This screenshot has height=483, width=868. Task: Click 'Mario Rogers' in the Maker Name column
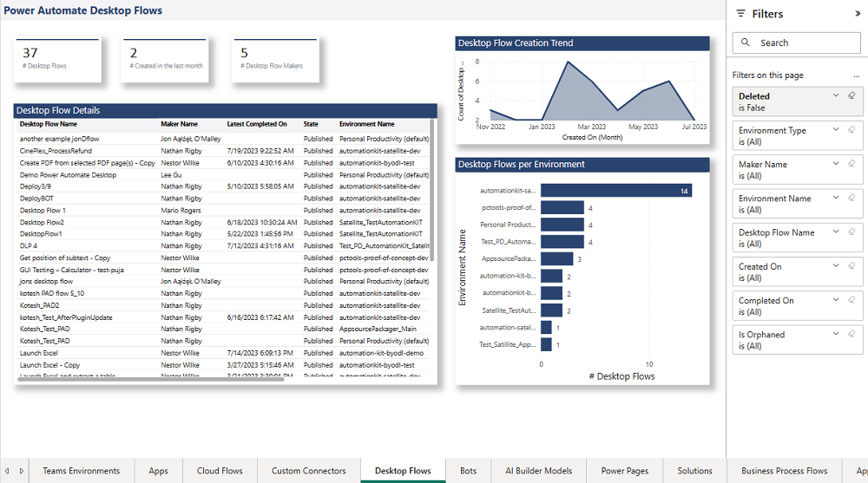click(x=181, y=210)
